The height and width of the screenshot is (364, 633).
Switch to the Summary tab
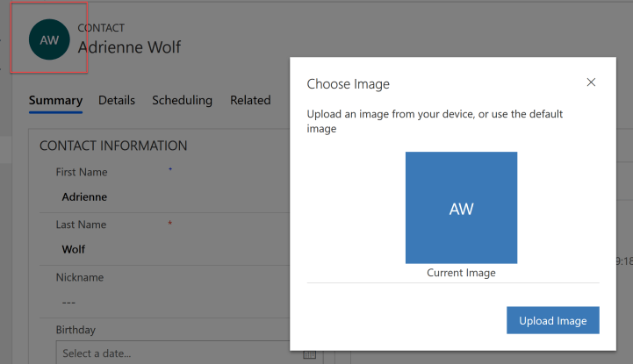55,100
